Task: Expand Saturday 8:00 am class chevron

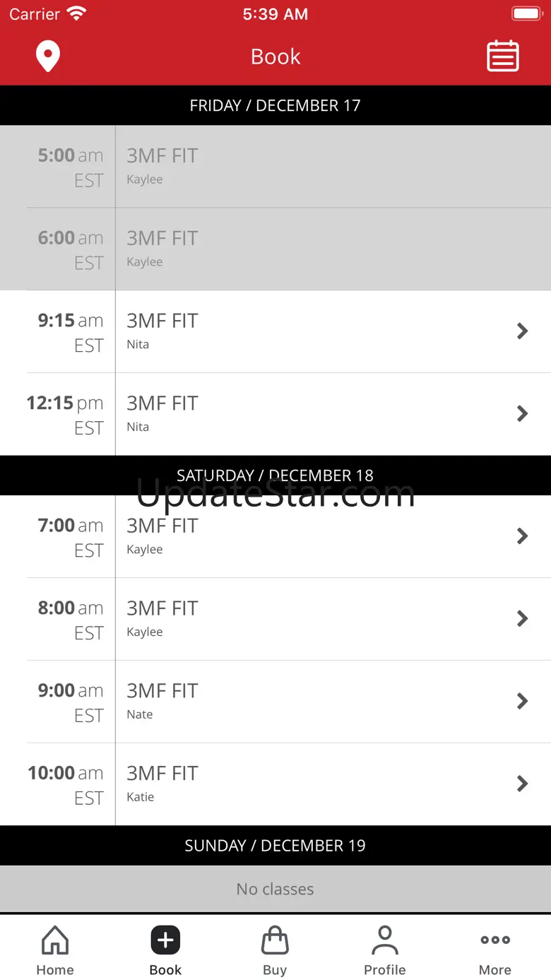Action: pos(523,619)
